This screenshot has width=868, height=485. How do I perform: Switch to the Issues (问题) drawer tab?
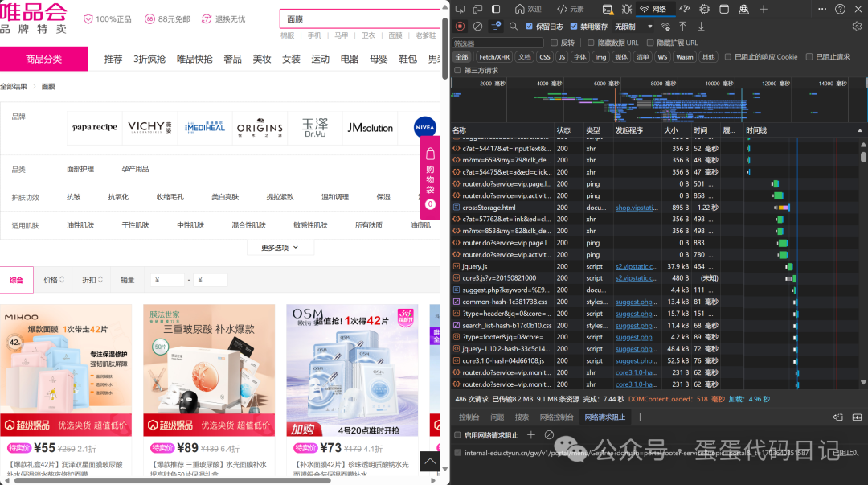pyautogui.click(x=497, y=417)
